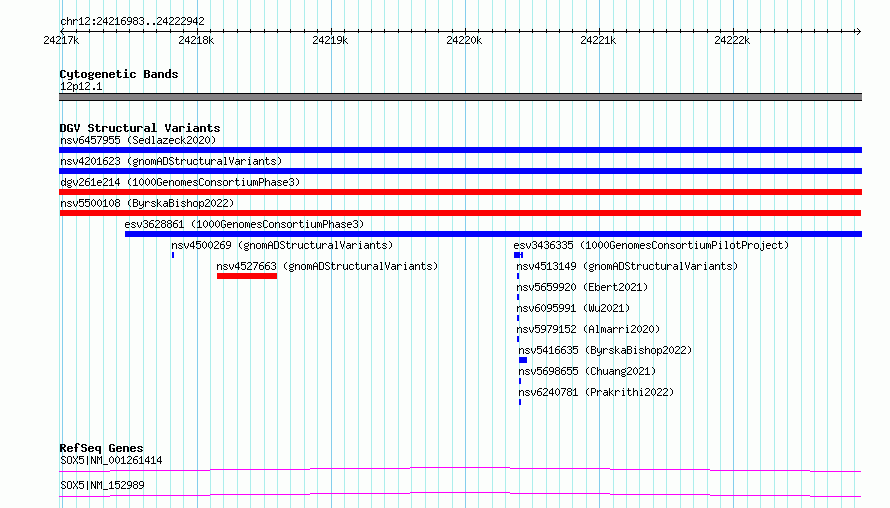Viewport: 890px width, 508px height.
Task: Open nsv6095991 (Wu2021) label
Action: click(x=573, y=308)
